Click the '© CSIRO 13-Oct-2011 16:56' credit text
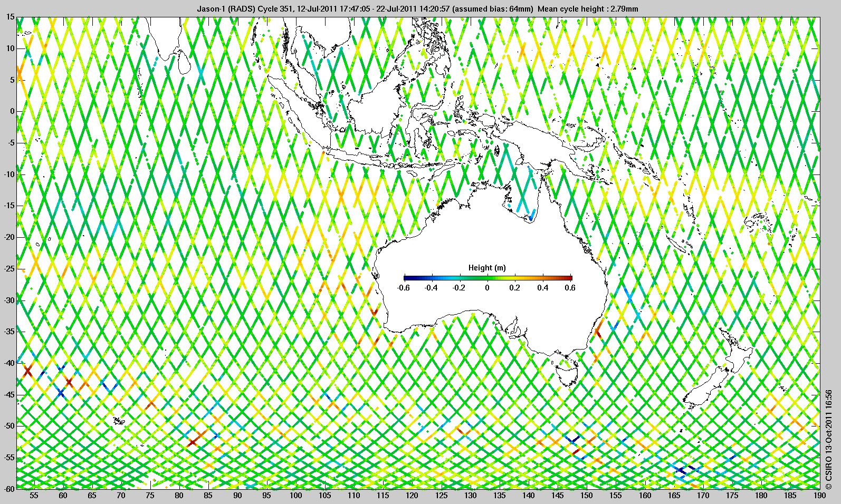 click(829, 439)
